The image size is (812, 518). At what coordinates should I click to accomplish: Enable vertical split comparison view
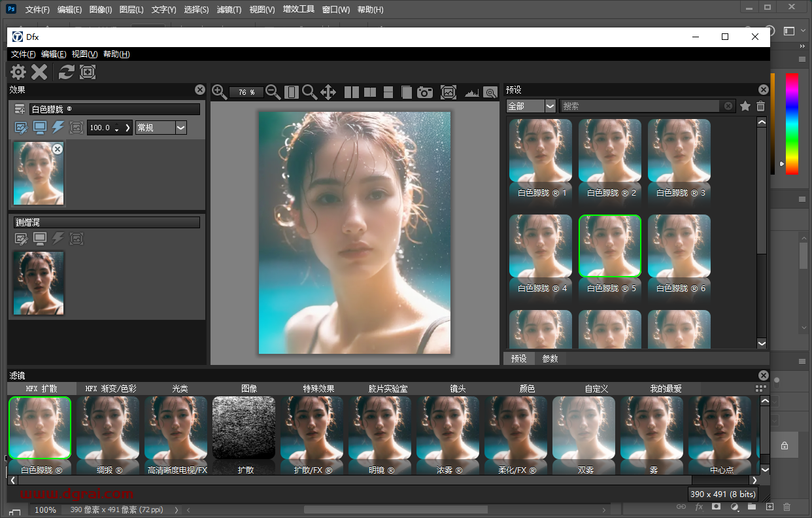[370, 92]
